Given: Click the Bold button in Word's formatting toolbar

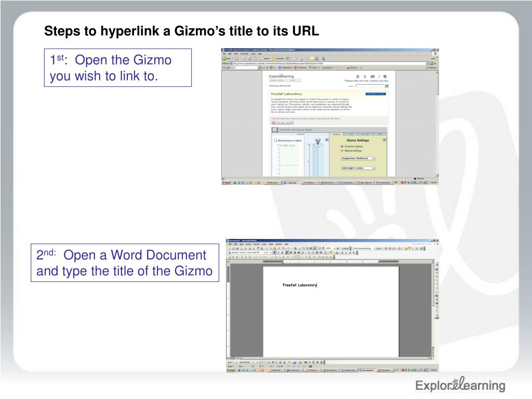Looking at the screenshot, I should (274, 252).
